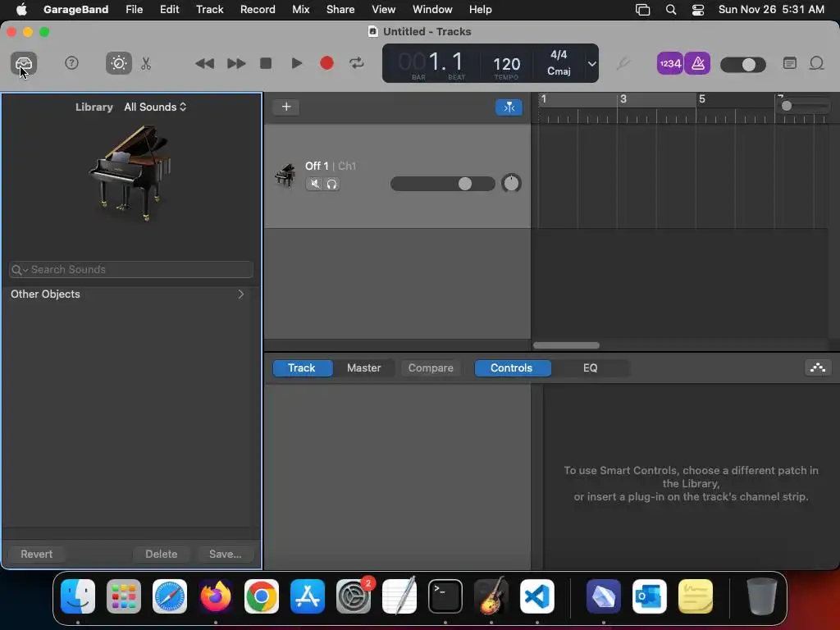Toggle the Arpeggiator button in Smart Controls
The width and height of the screenshot is (840, 630).
point(818,367)
